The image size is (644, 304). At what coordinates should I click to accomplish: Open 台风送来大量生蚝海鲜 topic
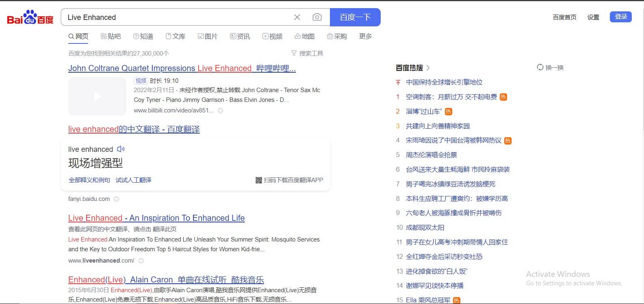coord(458,169)
